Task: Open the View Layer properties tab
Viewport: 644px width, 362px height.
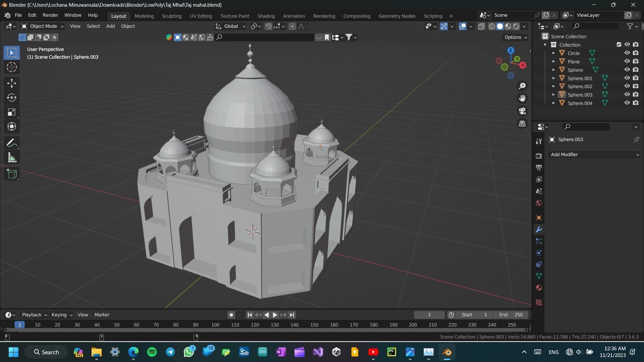Action: coord(539,179)
